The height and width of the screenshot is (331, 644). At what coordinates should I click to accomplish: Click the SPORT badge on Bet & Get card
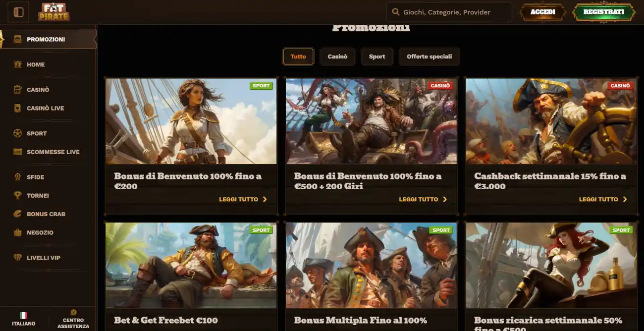click(x=261, y=230)
